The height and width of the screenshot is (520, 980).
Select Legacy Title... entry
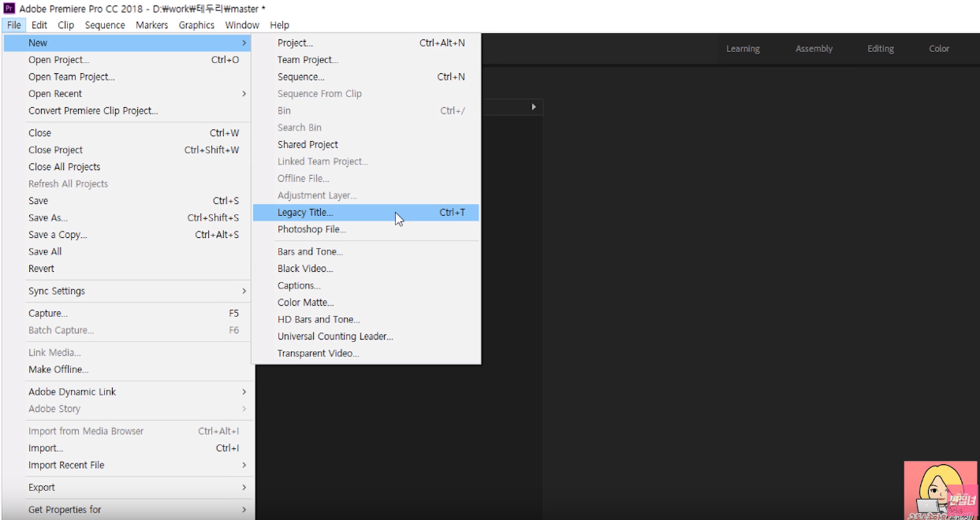tap(366, 213)
